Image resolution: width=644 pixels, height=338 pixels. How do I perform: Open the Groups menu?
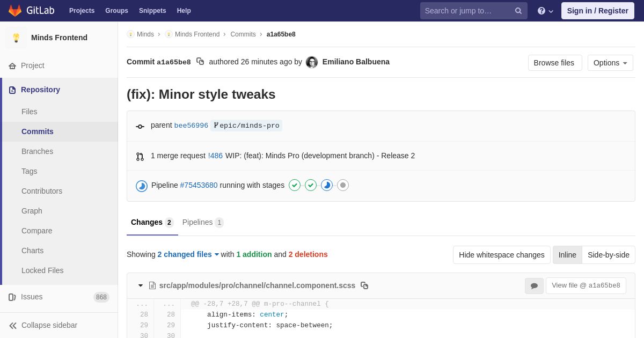[x=116, y=11]
